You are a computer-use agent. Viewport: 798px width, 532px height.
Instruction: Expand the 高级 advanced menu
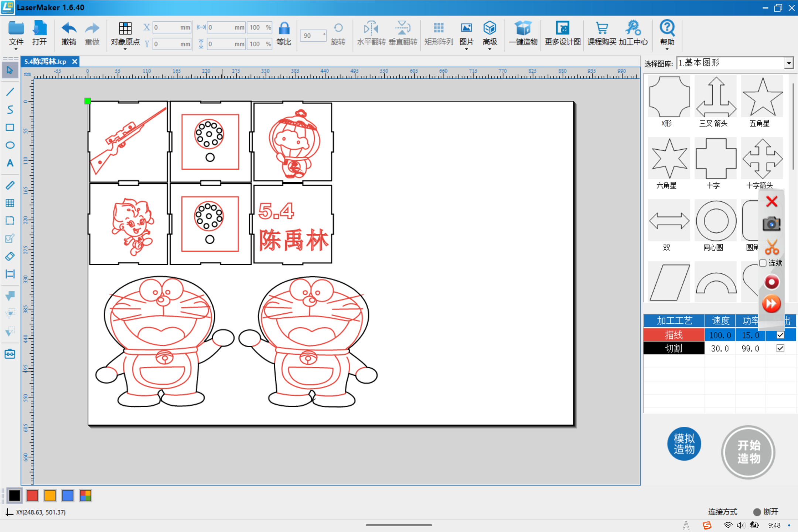[490, 35]
